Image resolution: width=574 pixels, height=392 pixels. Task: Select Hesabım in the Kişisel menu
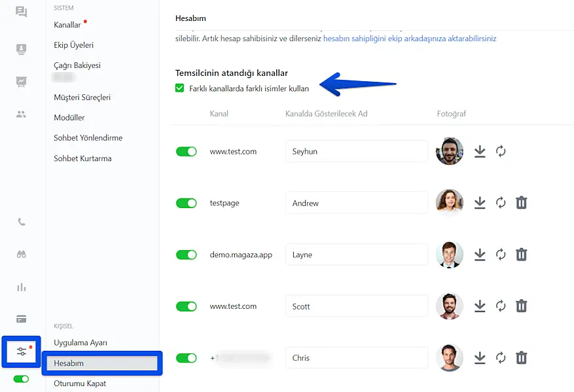[69, 363]
